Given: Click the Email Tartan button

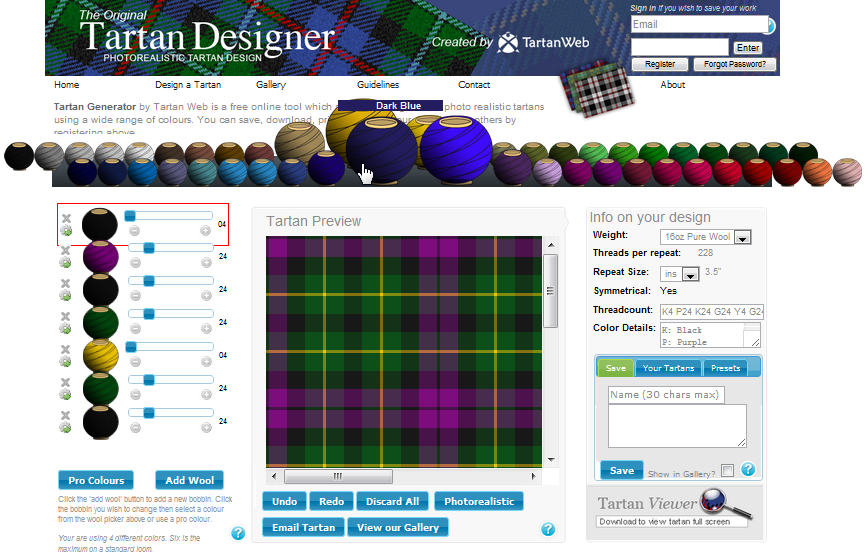Looking at the screenshot, I should point(303,527).
